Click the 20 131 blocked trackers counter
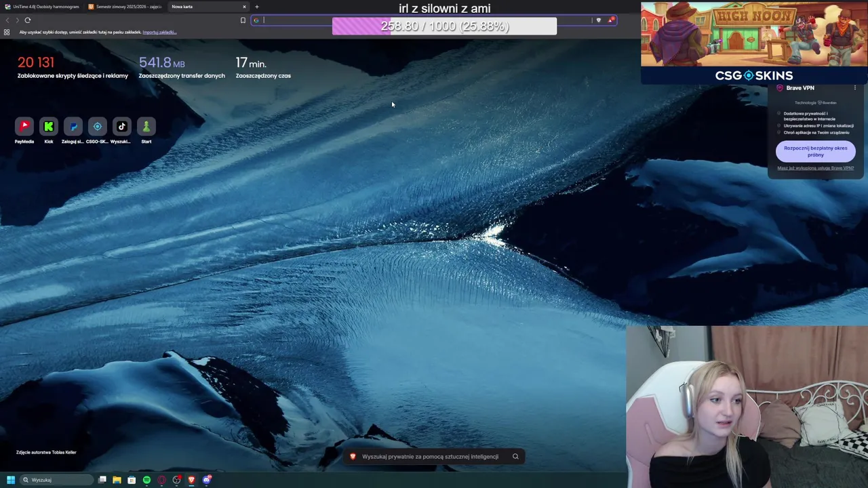The width and height of the screenshot is (868, 488). [x=36, y=62]
